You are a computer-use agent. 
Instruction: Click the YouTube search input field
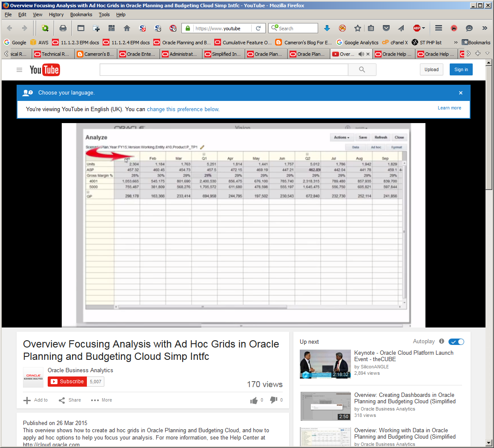[x=224, y=69]
